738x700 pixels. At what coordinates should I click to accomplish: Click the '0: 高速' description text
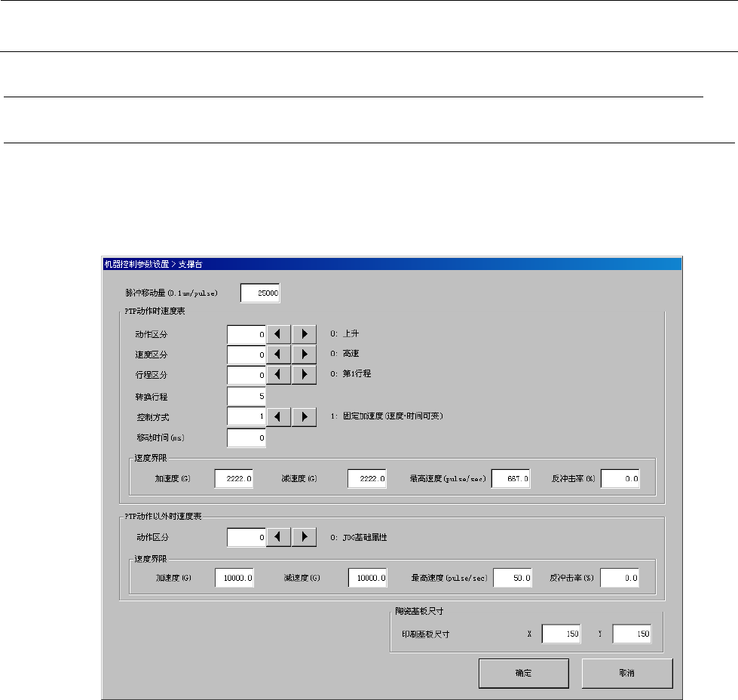pos(345,353)
